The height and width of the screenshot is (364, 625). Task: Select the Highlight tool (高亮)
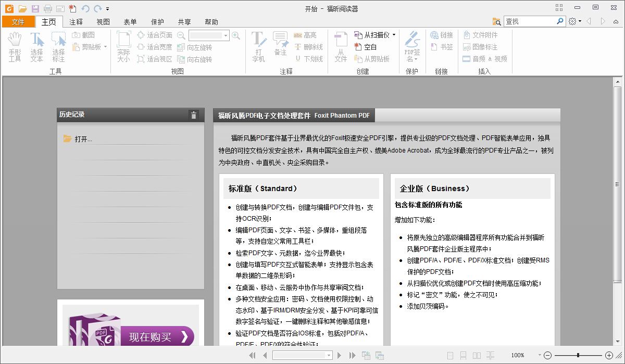click(x=305, y=35)
